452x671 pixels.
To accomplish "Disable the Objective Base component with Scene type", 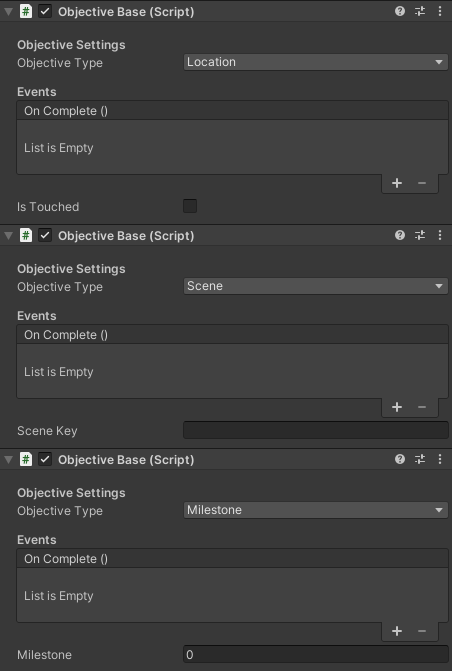I will point(45,235).
